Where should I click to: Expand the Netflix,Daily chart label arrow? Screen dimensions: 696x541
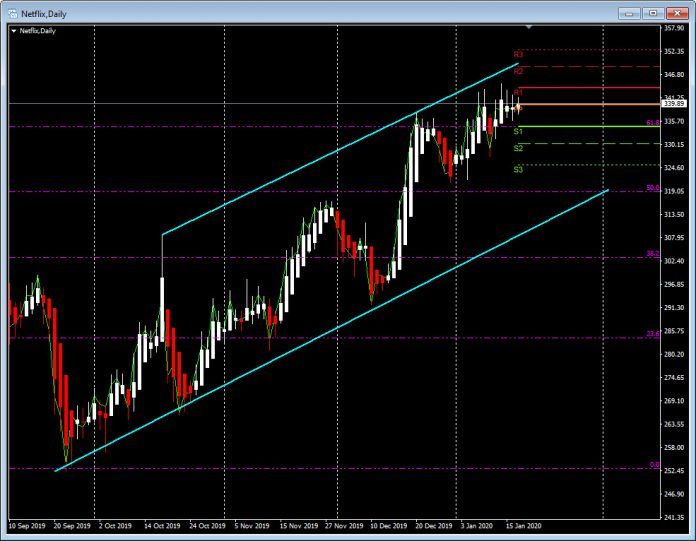coord(13,32)
